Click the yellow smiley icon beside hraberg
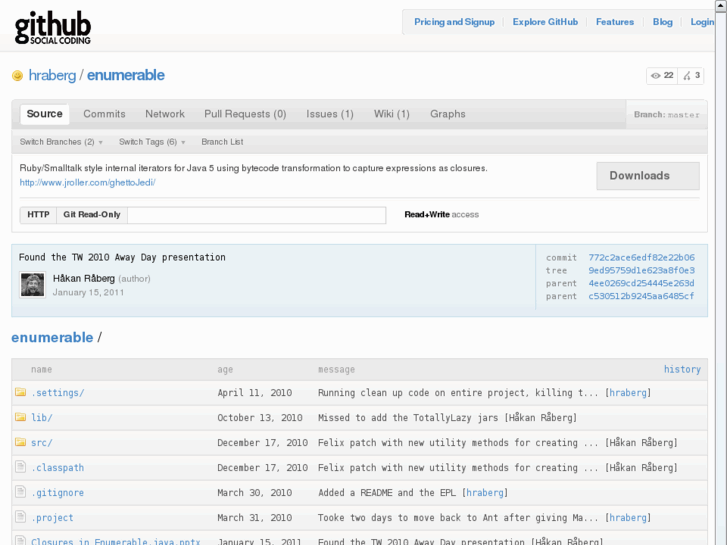The height and width of the screenshot is (545, 727). point(17,76)
